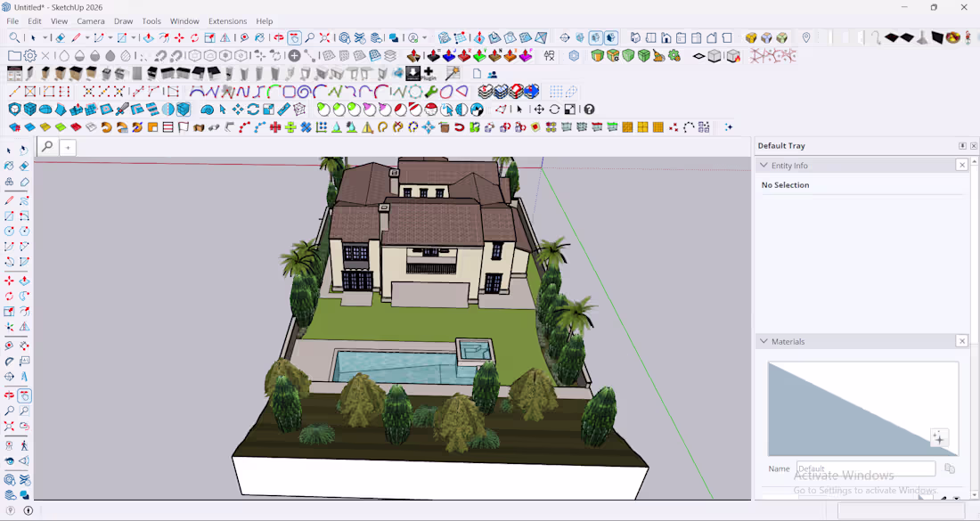The image size is (980, 521).
Task: Collapse the Entity Info panel chevron
Action: point(764,165)
